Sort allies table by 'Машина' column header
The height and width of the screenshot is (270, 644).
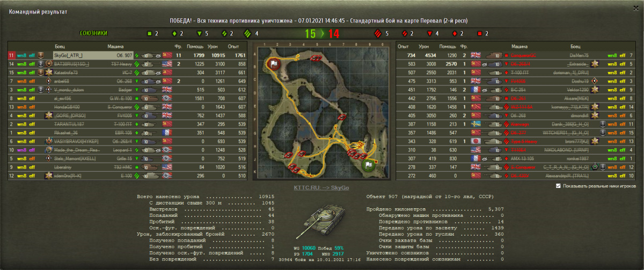click(x=115, y=47)
